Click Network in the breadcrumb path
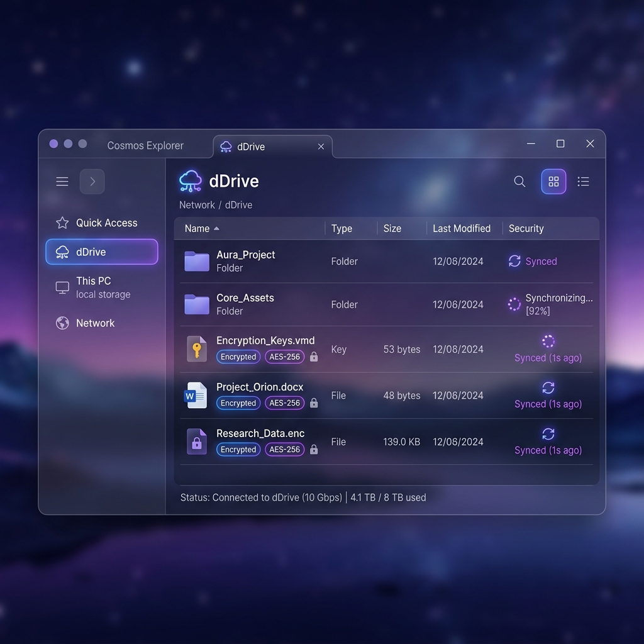This screenshot has height=644, width=644. pos(197,205)
